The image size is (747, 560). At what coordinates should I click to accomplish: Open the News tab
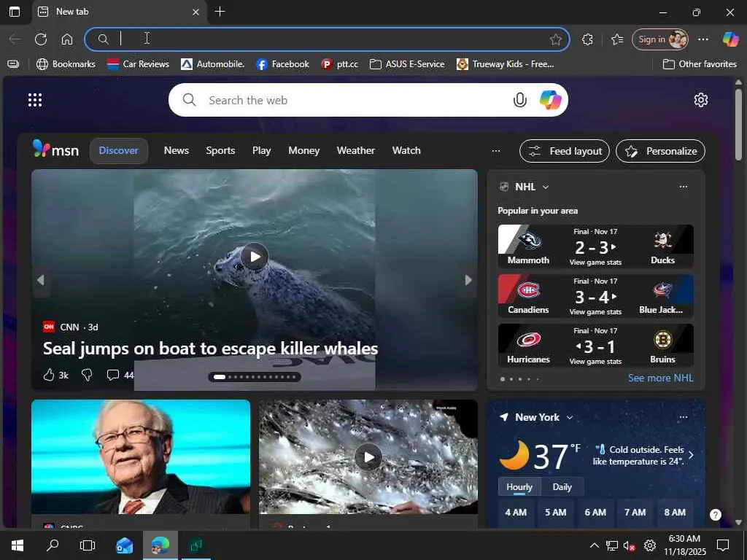pos(177,150)
